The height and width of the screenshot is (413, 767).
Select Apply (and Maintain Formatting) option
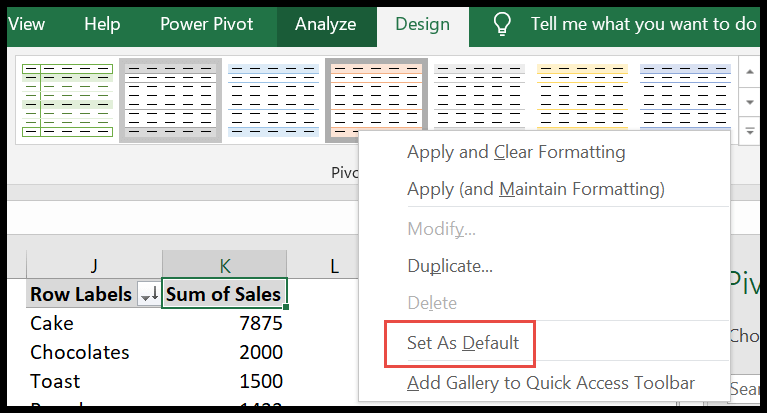[535, 189]
